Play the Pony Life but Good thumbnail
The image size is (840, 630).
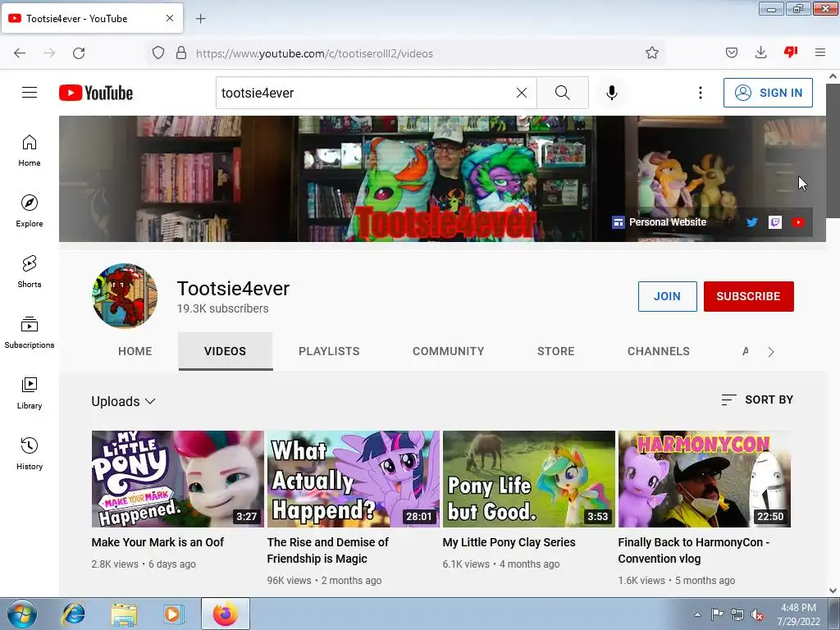click(x=529, y=479)
